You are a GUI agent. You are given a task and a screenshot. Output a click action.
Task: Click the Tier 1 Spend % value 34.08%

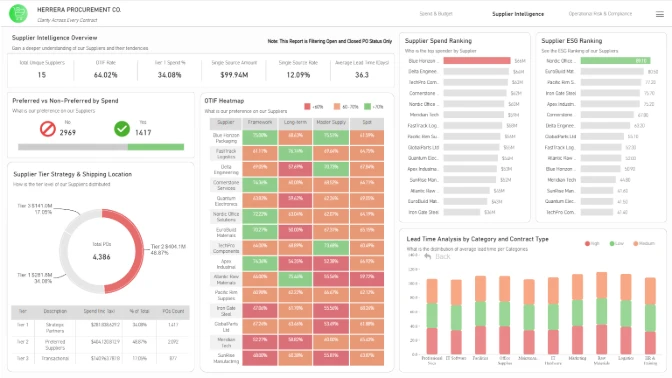click(x=169, y=75)
